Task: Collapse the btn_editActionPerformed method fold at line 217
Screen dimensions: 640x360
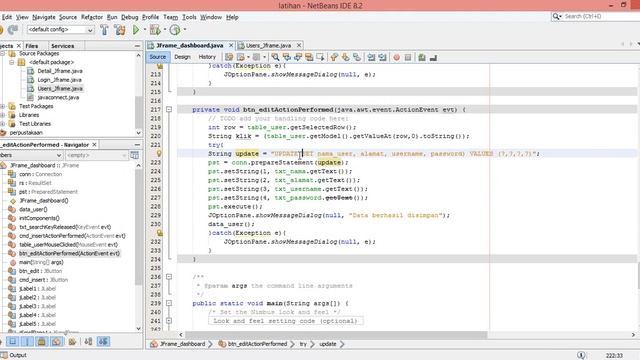Action: click(169, 109)
